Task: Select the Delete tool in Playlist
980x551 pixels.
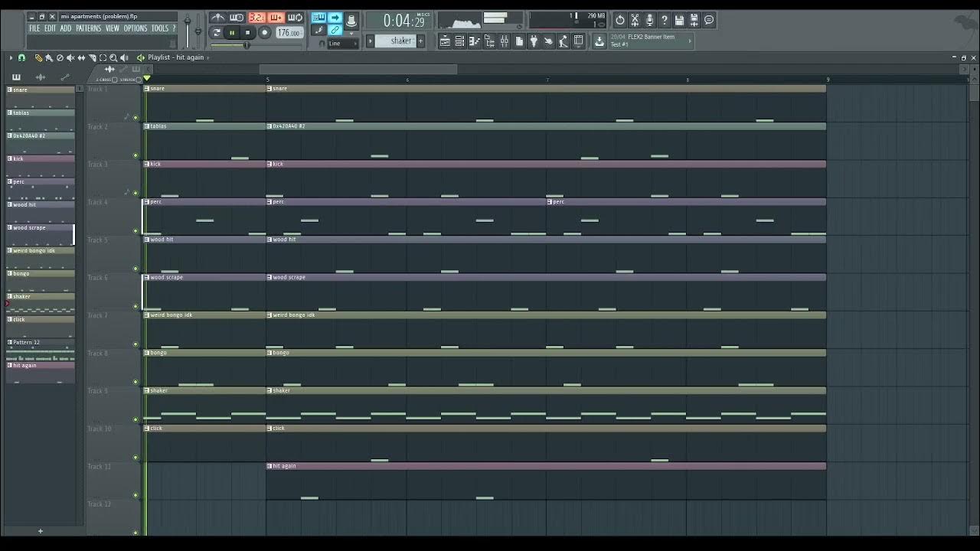Action: coord(60,57)
